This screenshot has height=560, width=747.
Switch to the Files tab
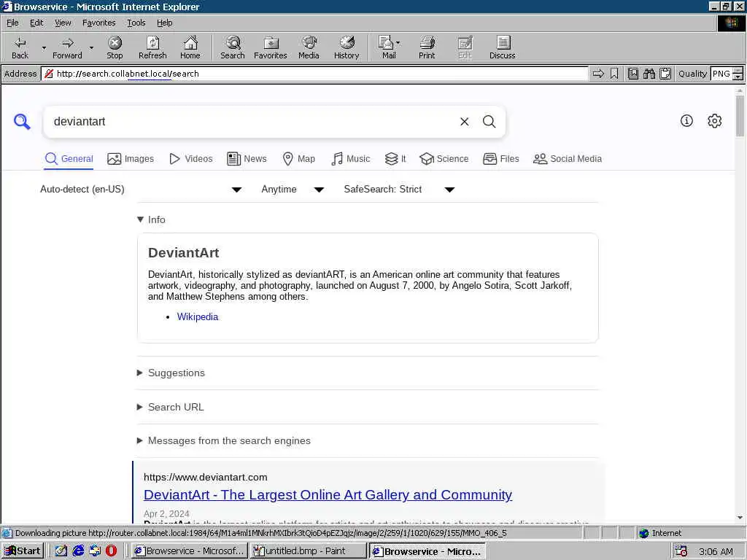(x=500, y=159)
